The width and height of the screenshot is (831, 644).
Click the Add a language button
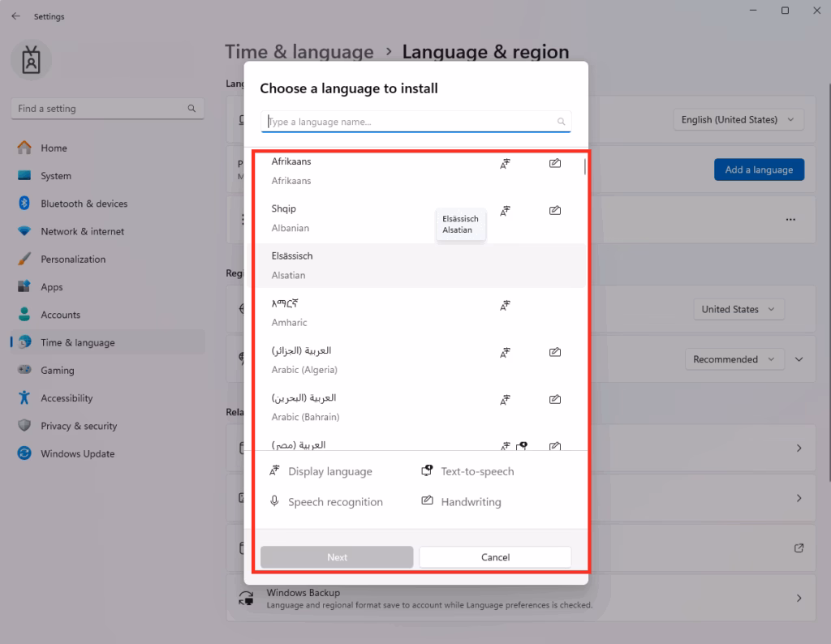click(759, 170)
